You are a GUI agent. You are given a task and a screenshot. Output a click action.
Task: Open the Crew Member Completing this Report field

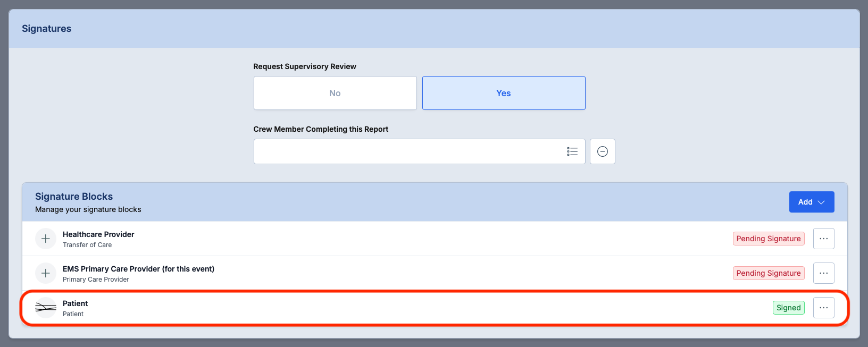(x=410, y=151)
